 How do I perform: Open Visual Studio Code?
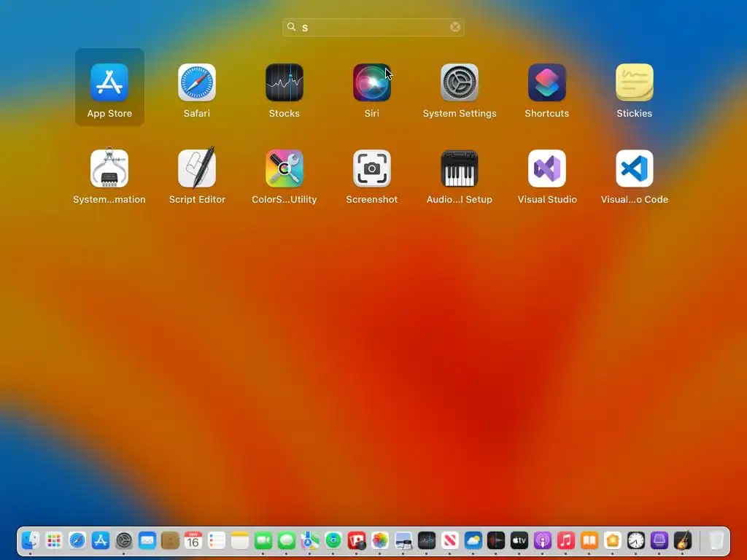(634, 168)
